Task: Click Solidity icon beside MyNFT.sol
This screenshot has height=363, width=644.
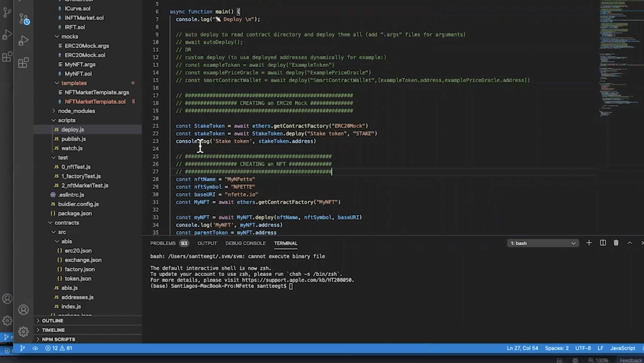Action: click(x=60, y=74)
